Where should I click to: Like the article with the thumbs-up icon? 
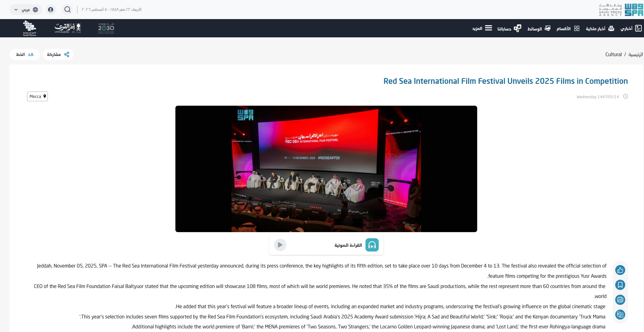point(620,270)
